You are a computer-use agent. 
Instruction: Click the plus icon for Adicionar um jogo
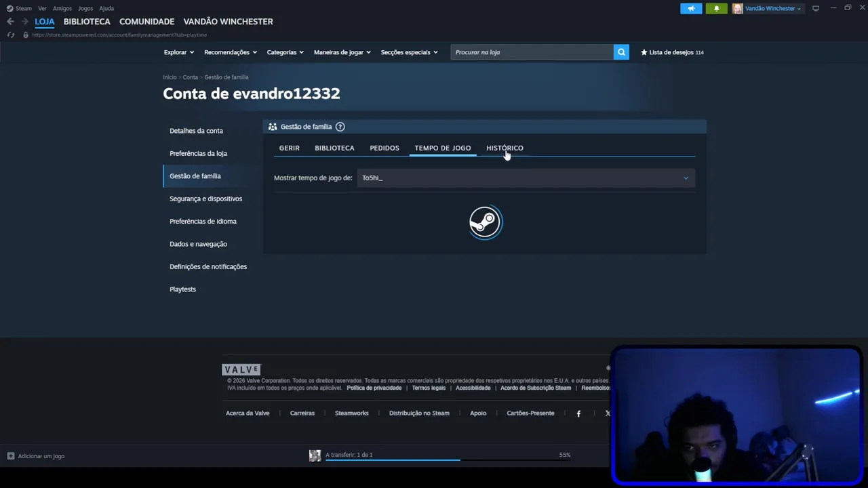click(11, 456)
